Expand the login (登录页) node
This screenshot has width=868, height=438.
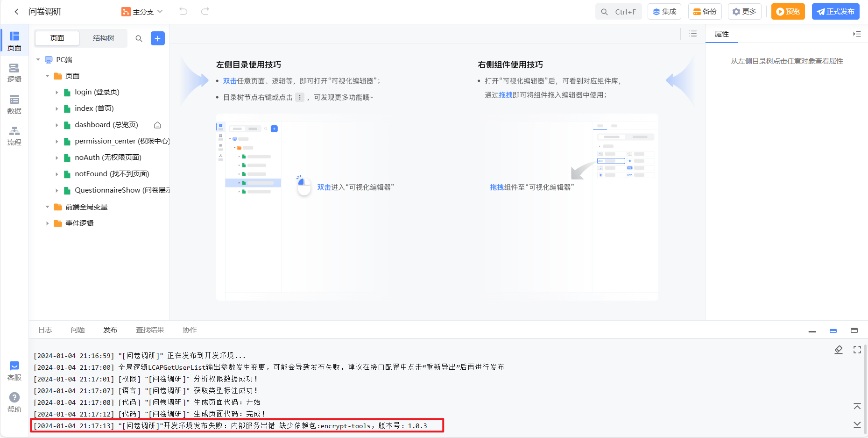pyautogui.click(x=57, y=93)
